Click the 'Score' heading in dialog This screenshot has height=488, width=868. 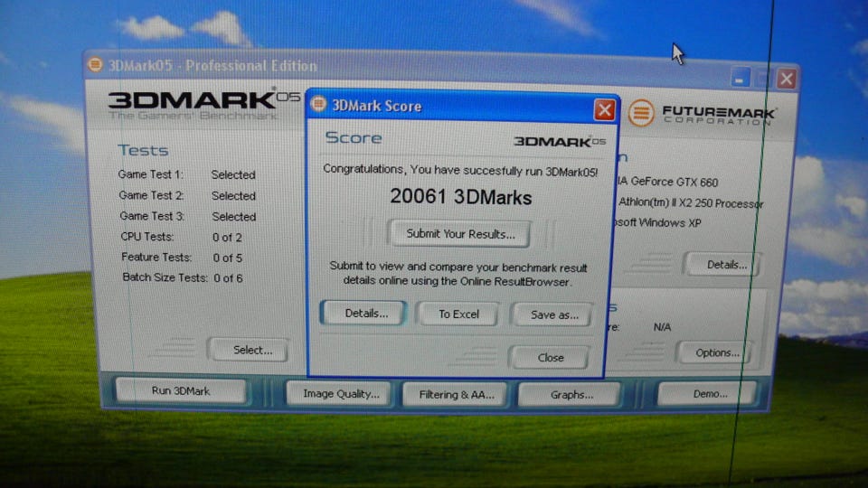pos(354,137)
